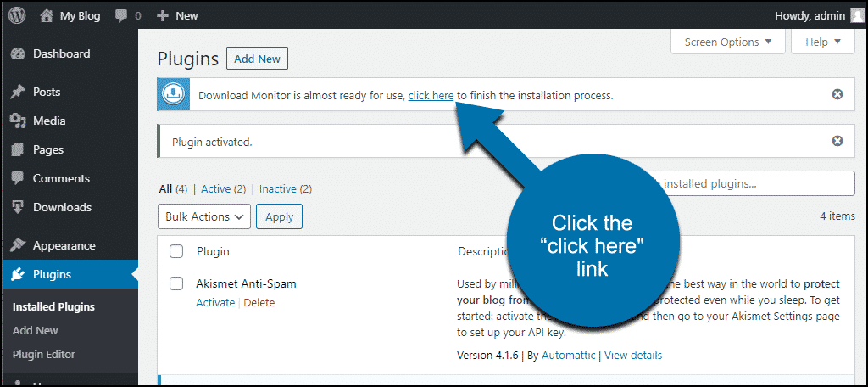The width and height of the screenshot is (868, 387).
Task: Click the WordPress logo icon
Action: click(x=17, y=15)
